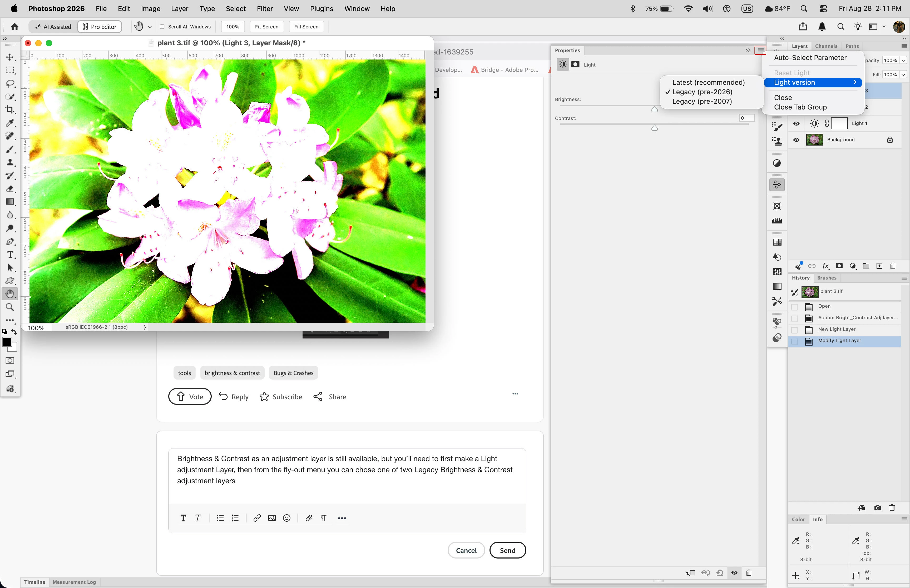Select the Lasso tool
910x588 pixels.
pyautogui.click(x=10, y=83)
